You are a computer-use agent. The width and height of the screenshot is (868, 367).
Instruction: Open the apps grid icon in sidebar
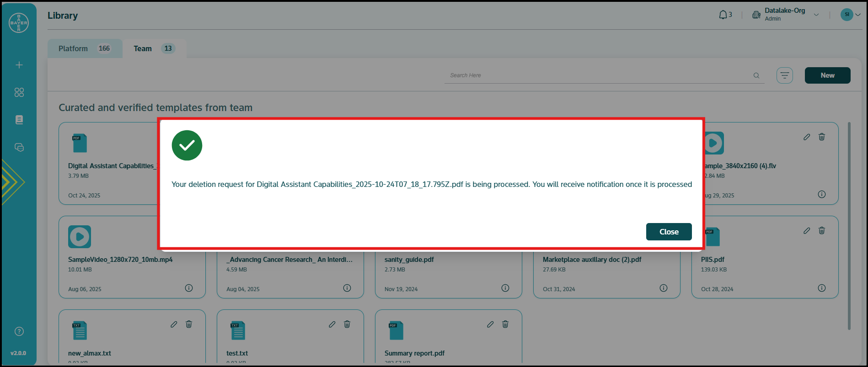19,92
